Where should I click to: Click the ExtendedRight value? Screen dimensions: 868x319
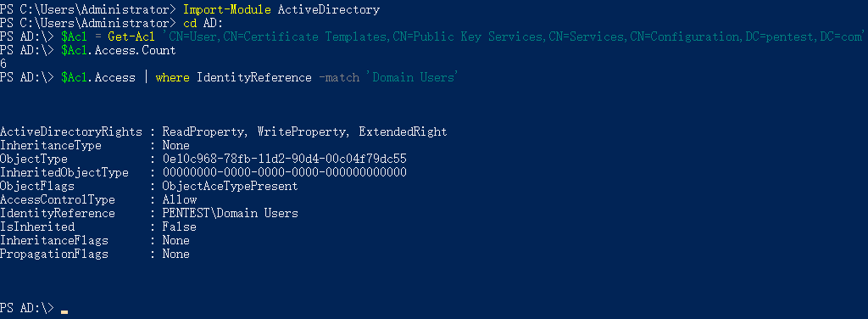[403, 132]
